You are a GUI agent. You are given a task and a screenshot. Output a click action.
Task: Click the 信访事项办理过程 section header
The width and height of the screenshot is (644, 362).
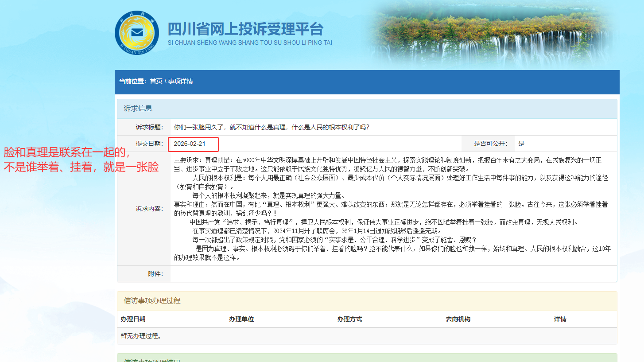pos(152,301)
